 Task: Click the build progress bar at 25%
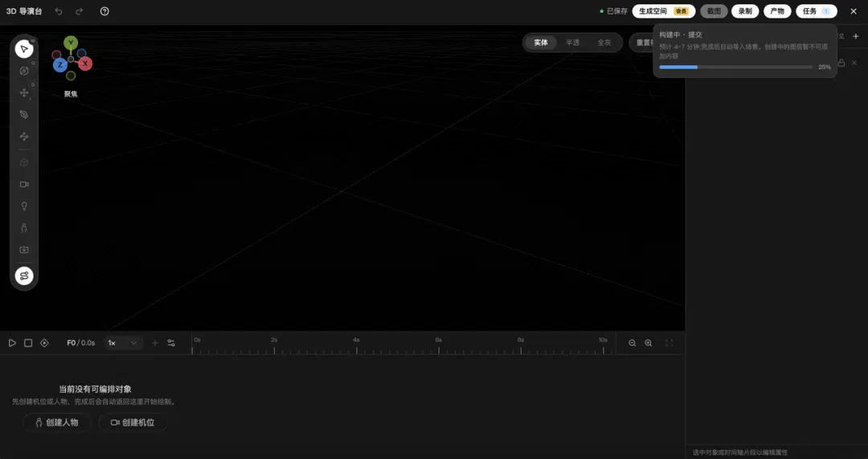click(x=735, y=67)
